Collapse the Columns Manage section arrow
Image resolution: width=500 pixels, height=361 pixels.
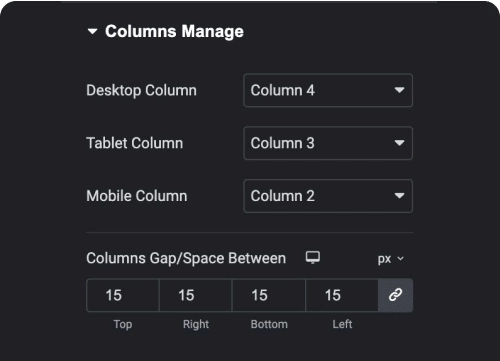pyautogui.click(x=92, y=32)
